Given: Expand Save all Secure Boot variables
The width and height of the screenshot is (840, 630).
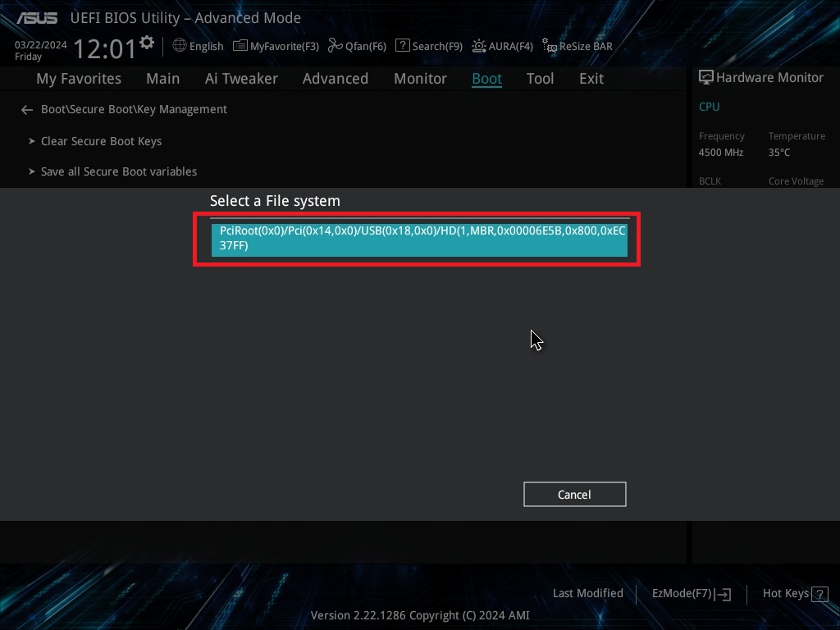Looking at the screenshot, I should [x=118, y=171].
